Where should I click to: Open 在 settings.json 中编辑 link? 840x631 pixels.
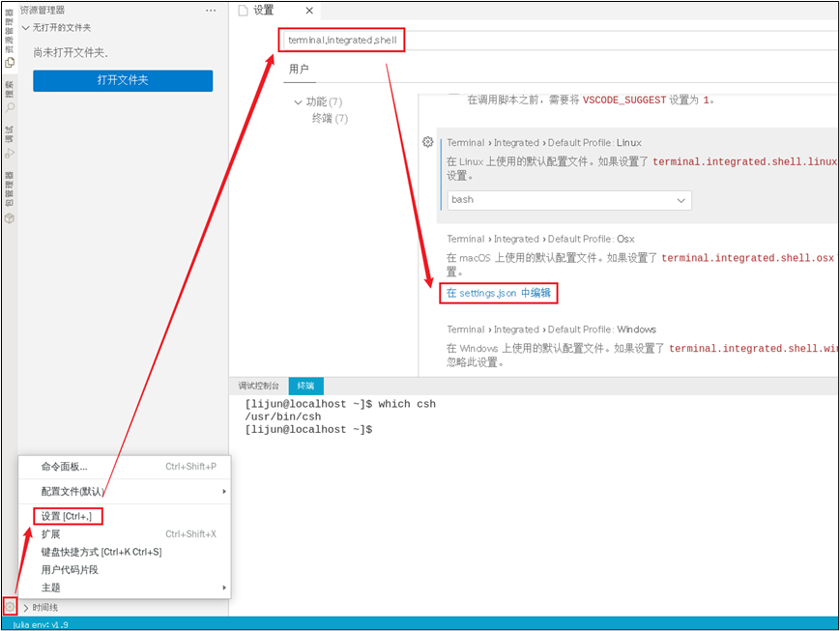pyautogui.click(x=498, y=293)
